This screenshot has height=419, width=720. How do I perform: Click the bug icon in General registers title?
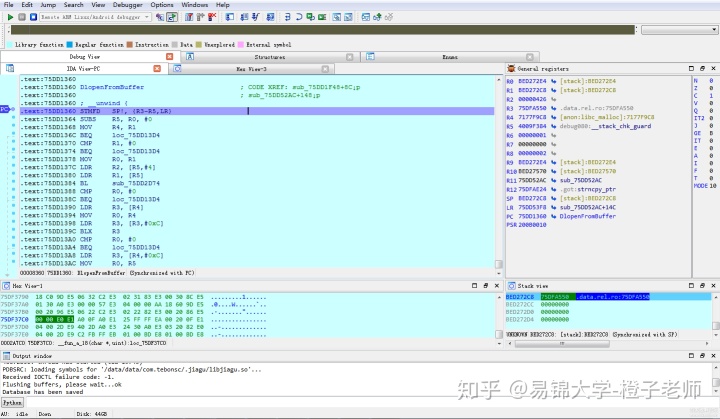click(x=511, y=68)
